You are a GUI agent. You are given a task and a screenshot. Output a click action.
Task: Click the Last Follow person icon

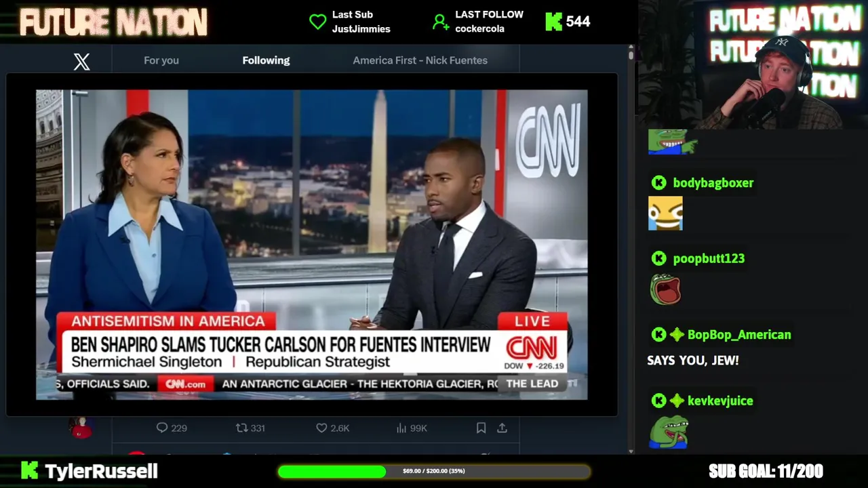coord(441,22)
